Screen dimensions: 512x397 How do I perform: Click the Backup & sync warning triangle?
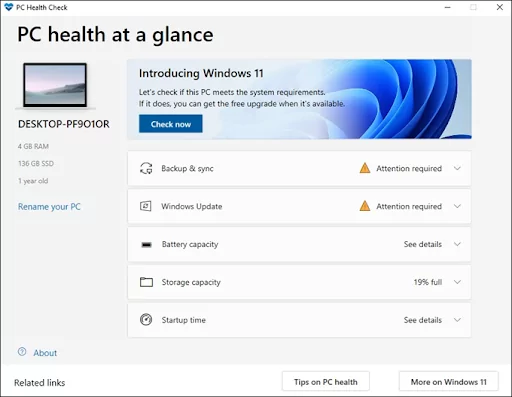tap(365, 168)
